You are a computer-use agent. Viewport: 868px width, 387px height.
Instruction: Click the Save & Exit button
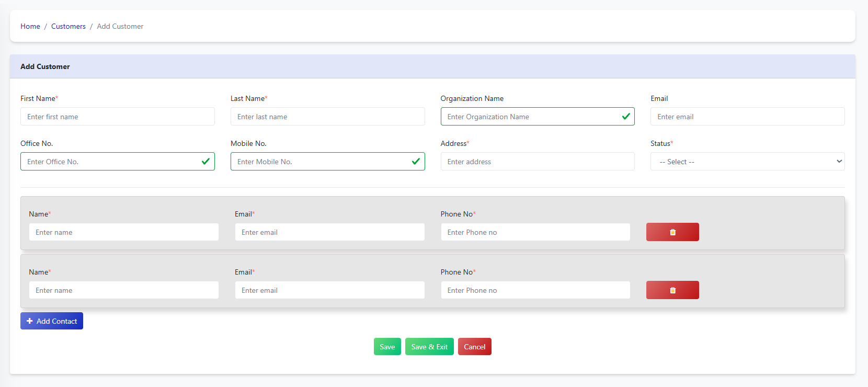(429, 347)
